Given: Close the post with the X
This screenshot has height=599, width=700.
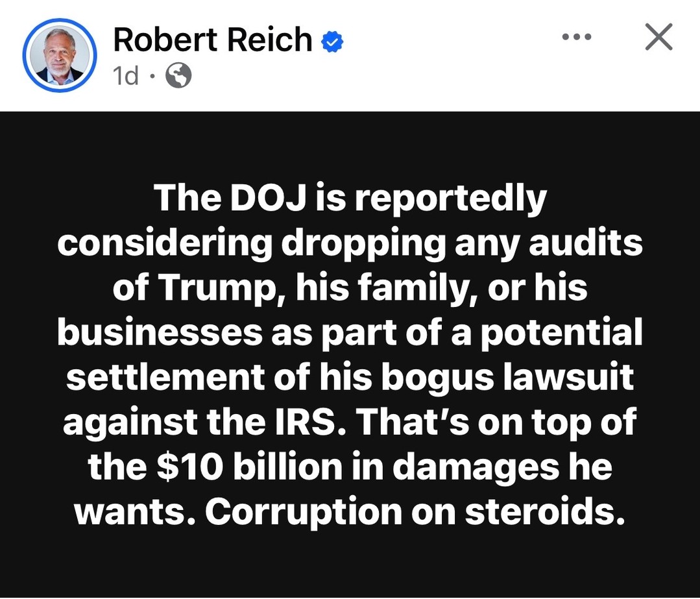Looking at the screenshot, I should point(659,36).
